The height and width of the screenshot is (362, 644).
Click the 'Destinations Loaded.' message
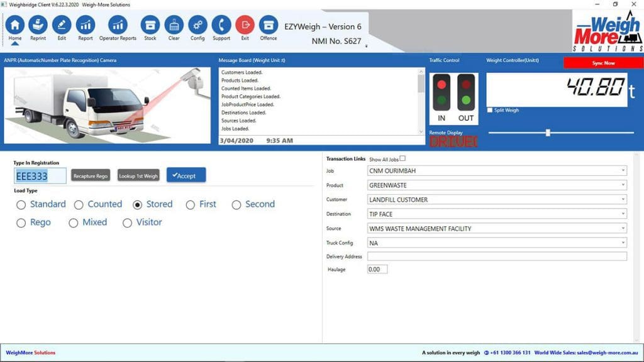[x=243, y=112]
